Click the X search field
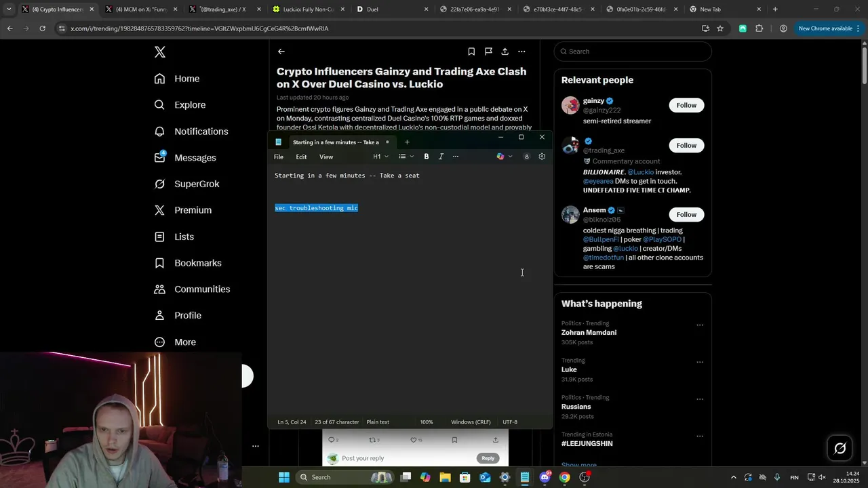Viewport: 868px width, 488px height. pyautogui.click(x=633, y=52)
